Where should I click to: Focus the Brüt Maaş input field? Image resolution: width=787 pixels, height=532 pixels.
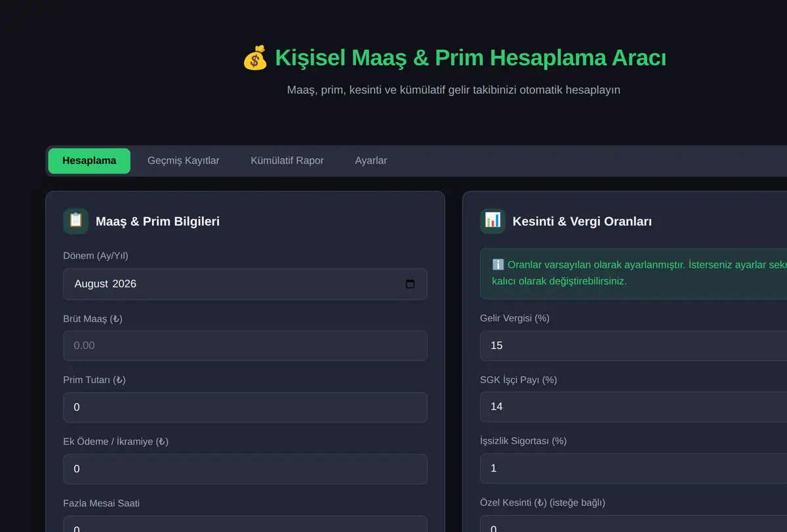click(x=245, y=346)
